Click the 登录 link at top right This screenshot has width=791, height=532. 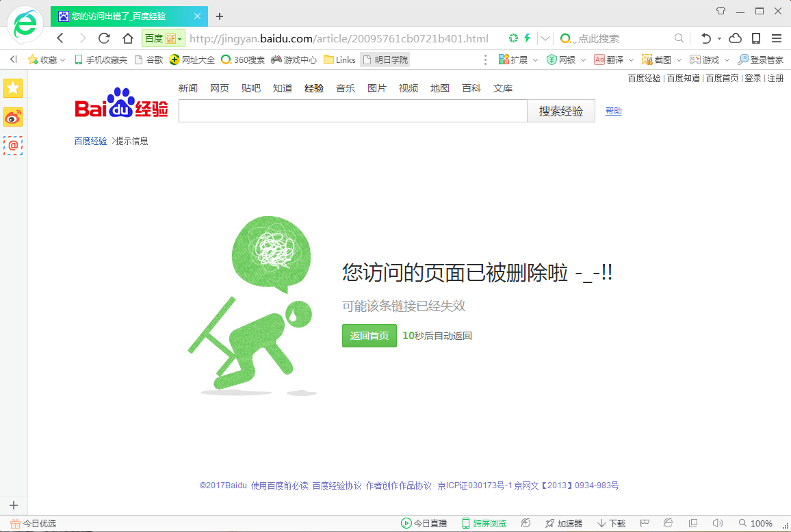[753, 78]
